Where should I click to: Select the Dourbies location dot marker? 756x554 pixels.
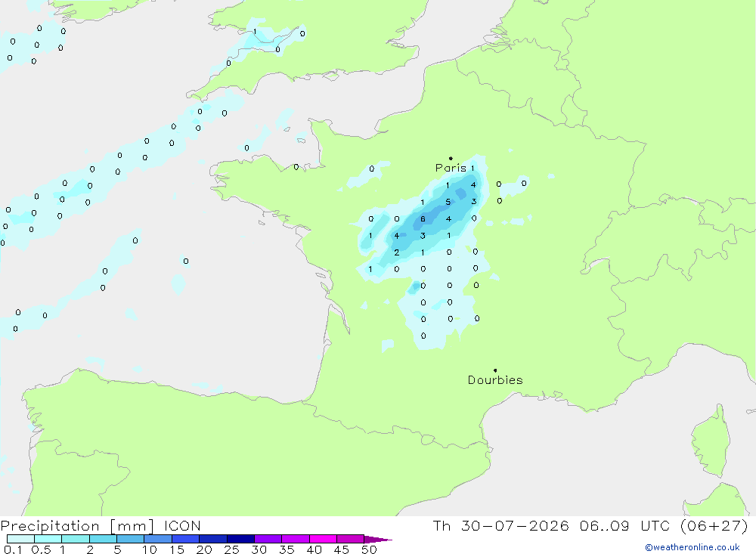pyautogui.click(x=495, y=370)
